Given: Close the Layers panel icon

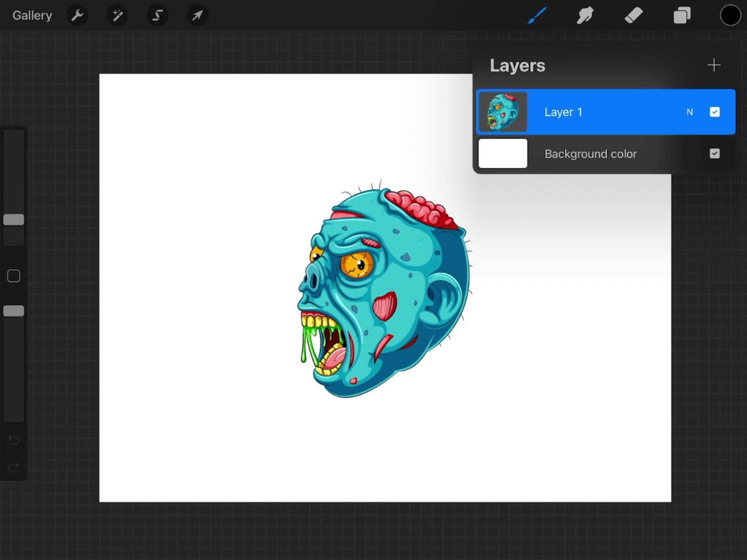Looking at the screenshot, I should point(682,15).
